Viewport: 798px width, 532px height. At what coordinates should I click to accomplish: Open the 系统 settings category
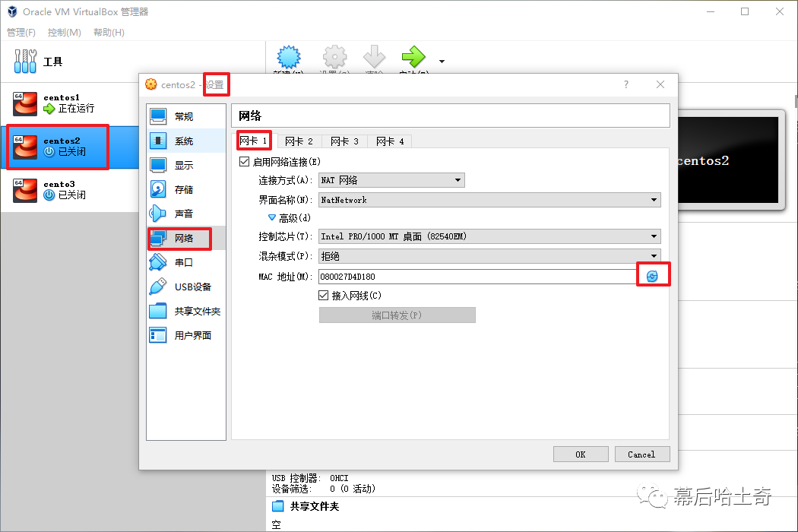click(x=183, y=141)
